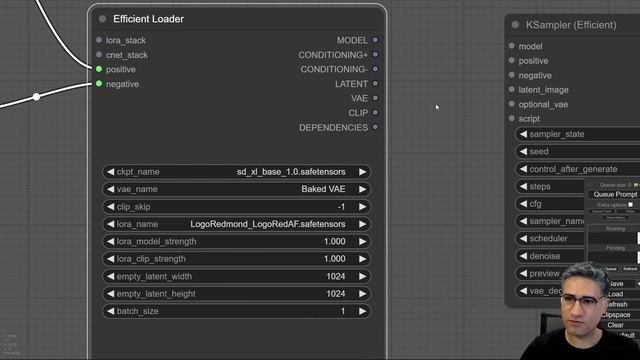640x360 pixels.
Task: Click the empty_latent_height value 1024
Action: tap(336, 294)
